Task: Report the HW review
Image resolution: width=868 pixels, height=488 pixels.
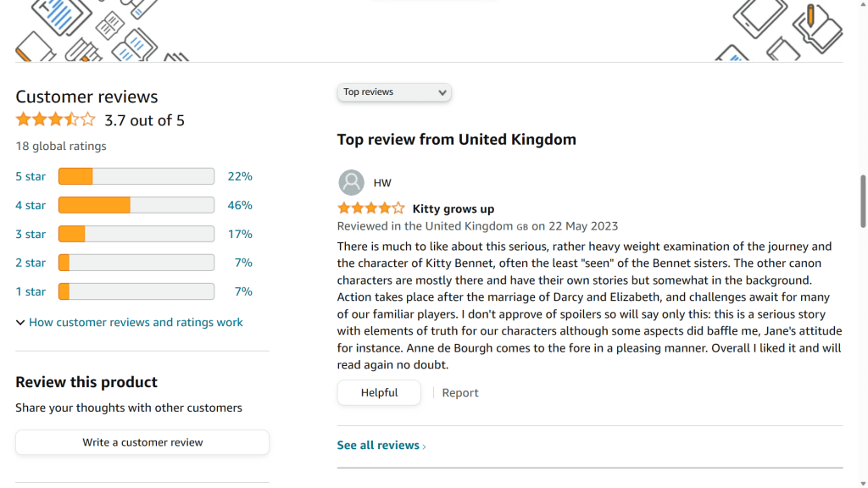Action: click(x=460, y=393)
